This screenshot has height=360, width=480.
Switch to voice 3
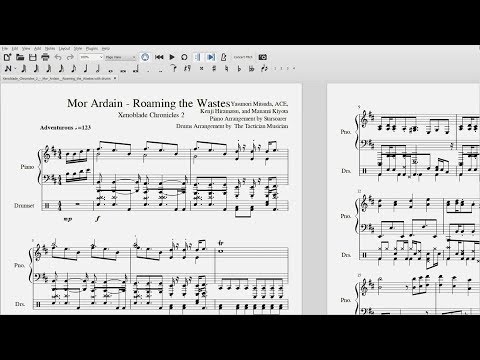(x=288, y=68)
